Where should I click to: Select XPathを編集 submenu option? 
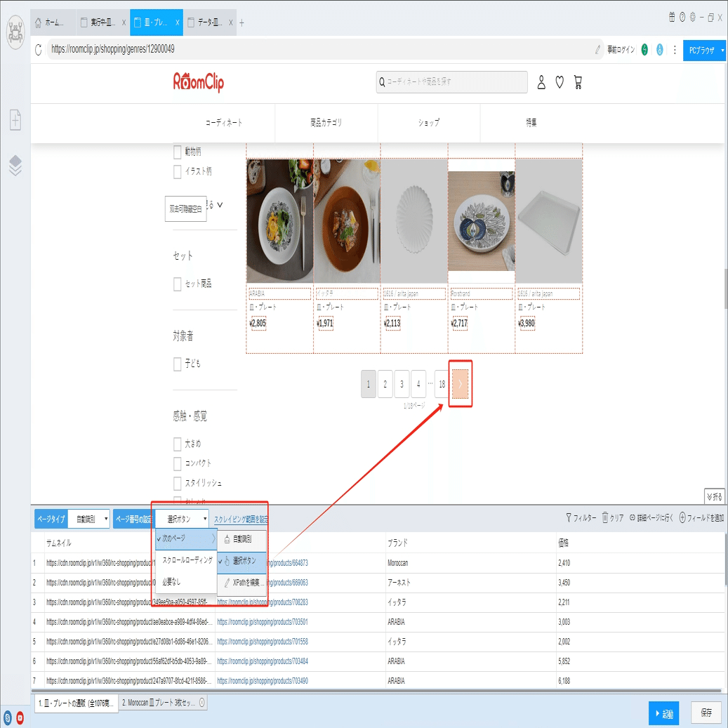click(x=242, y=583)
